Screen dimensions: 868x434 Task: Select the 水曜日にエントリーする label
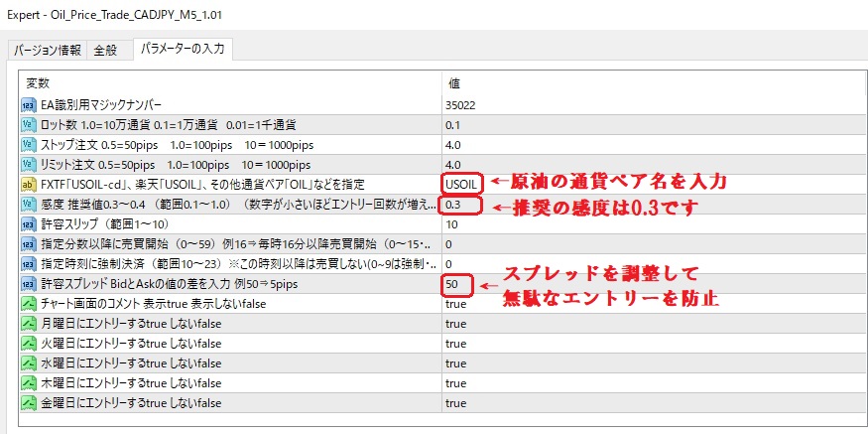point(131,363)
